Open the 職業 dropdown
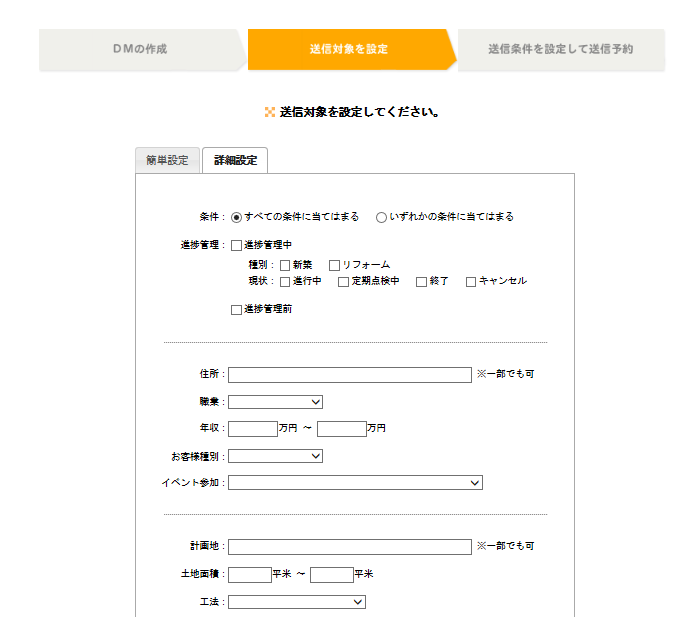 point(275,402)
